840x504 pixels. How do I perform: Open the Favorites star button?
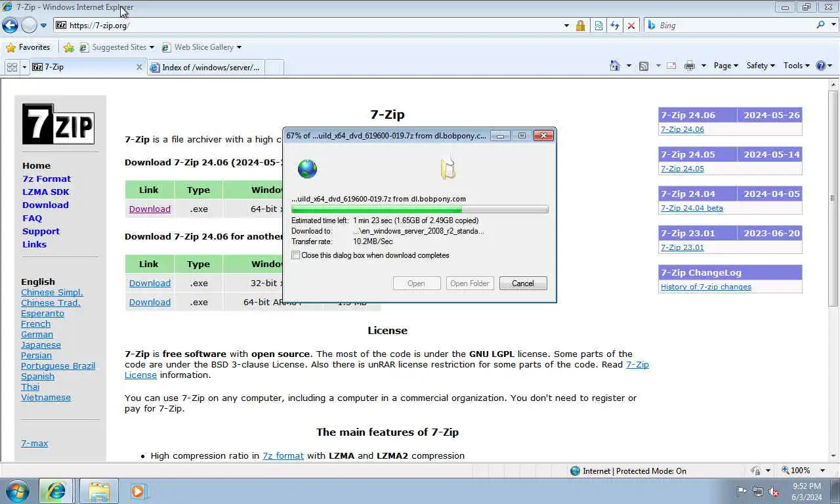pos(28,47)
